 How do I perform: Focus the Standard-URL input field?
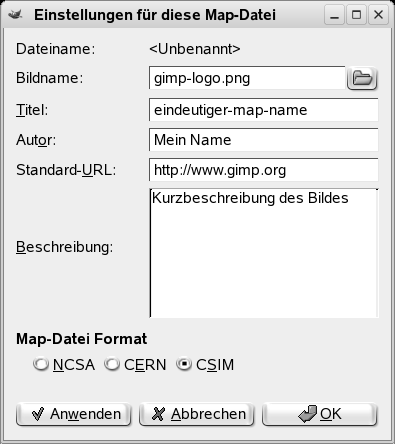click(x=264, y=170)
